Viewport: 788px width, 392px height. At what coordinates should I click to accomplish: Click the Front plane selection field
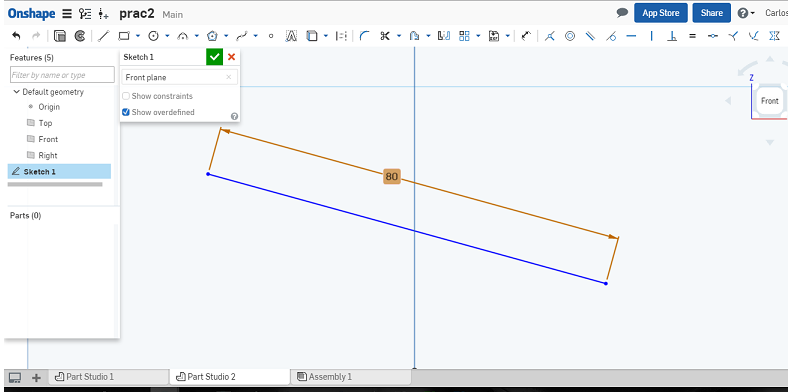pos(179,77)
